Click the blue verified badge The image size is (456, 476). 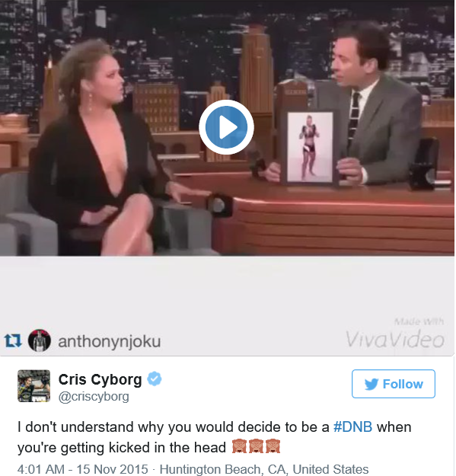click(155, 379)
